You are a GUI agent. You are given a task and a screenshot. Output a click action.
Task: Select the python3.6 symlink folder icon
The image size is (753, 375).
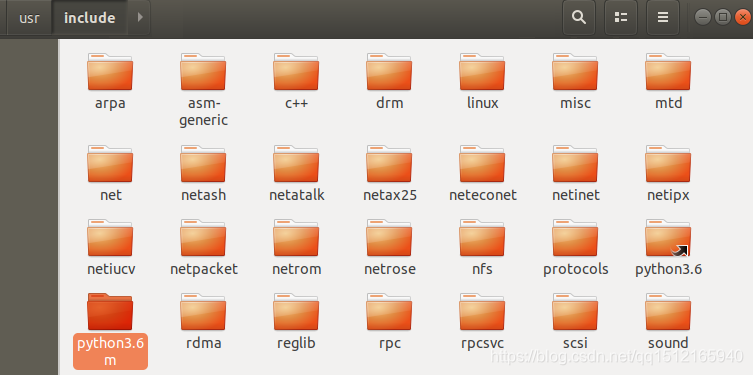coord(668,238)
